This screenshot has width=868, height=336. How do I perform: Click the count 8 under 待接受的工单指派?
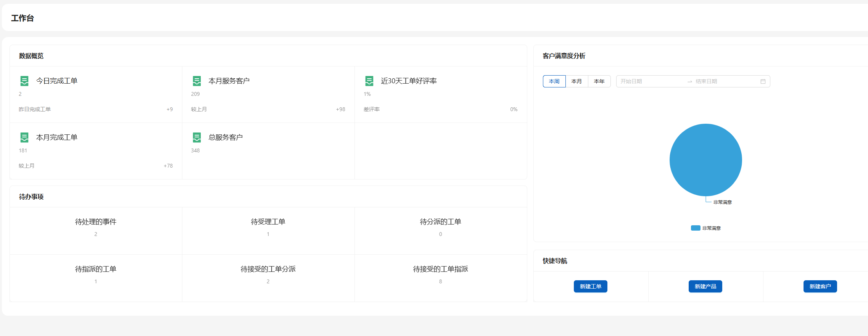[441, 281]
